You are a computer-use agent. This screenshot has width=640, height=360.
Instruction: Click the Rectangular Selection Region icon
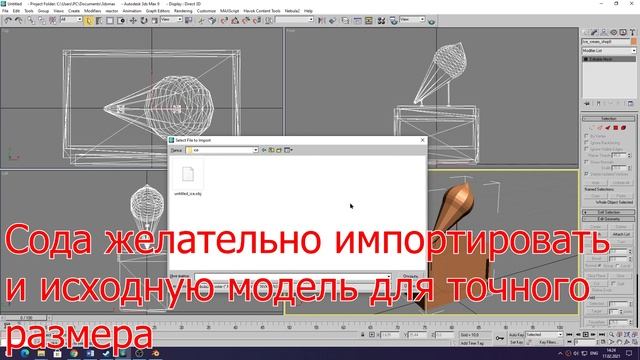click(x=110, y=20)
